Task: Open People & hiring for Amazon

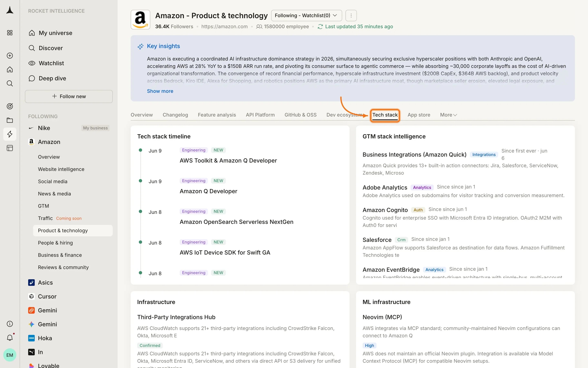Action: [x=55, y=243]
